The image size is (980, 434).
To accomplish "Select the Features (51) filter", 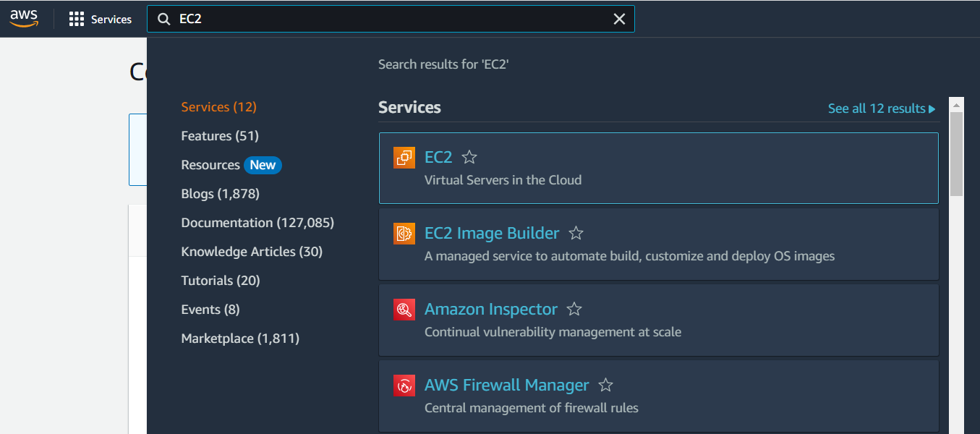I will (220, 136).
